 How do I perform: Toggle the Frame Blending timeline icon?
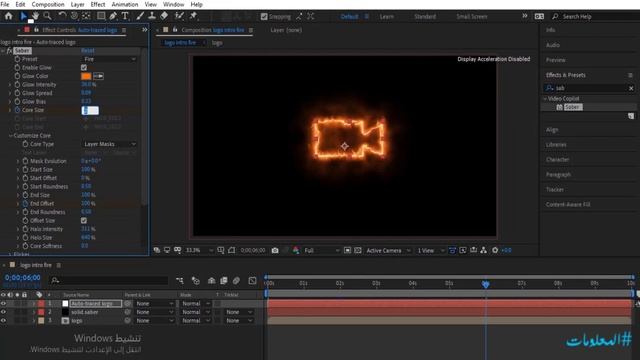[224, 281]
